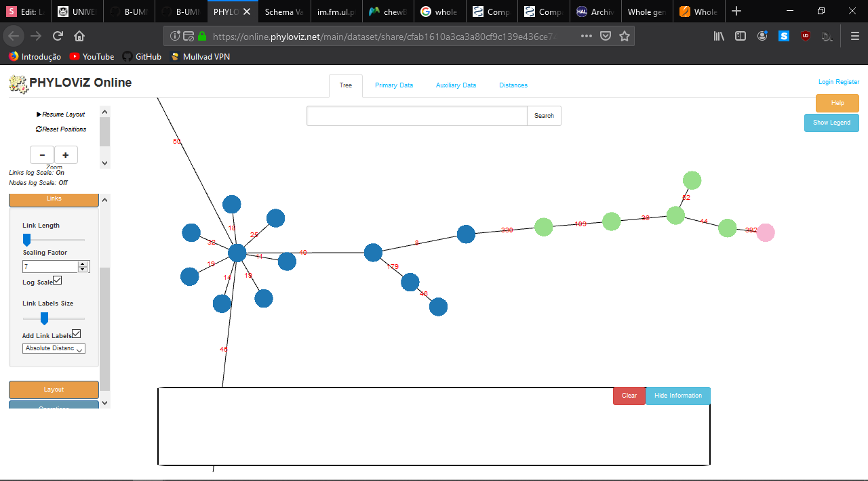Open the Help button

837,103
